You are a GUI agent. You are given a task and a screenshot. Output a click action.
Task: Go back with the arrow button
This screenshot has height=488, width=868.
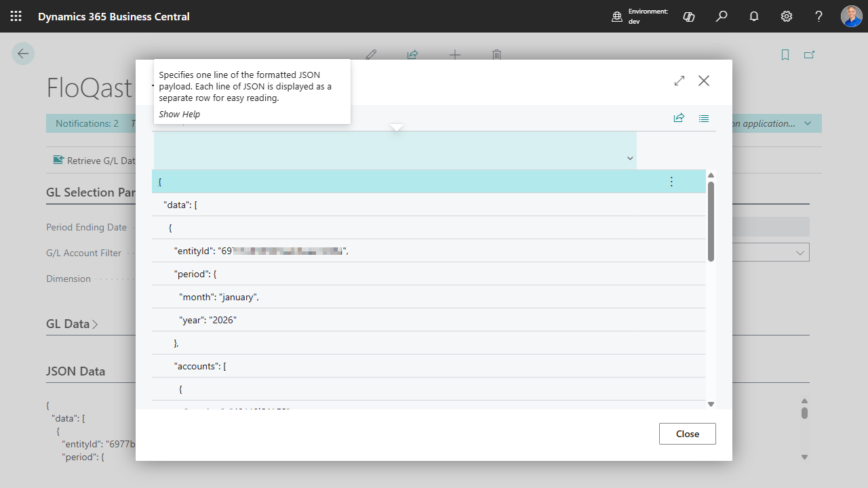pos(23,54)
